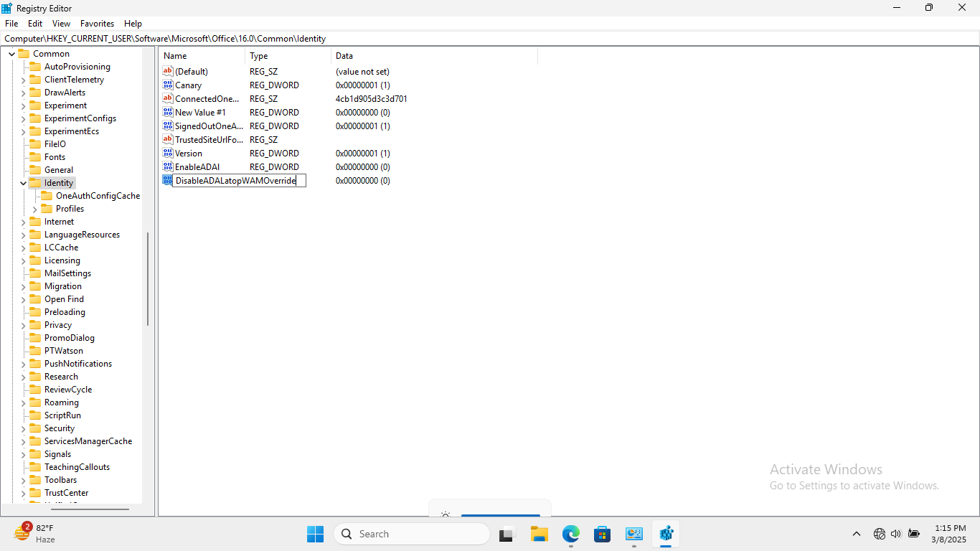The width and height of the screenshot is (980, 551).
Task: Open the View menu
Action: [61, 24]
